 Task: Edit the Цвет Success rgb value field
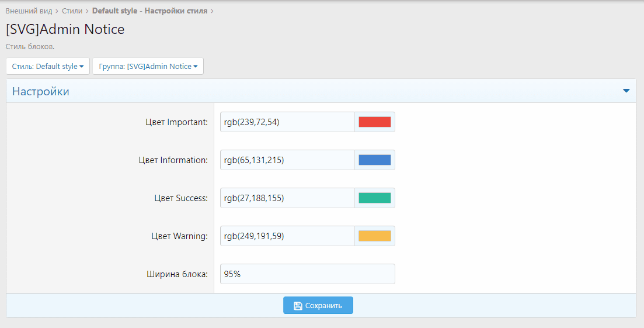(287, 198)
